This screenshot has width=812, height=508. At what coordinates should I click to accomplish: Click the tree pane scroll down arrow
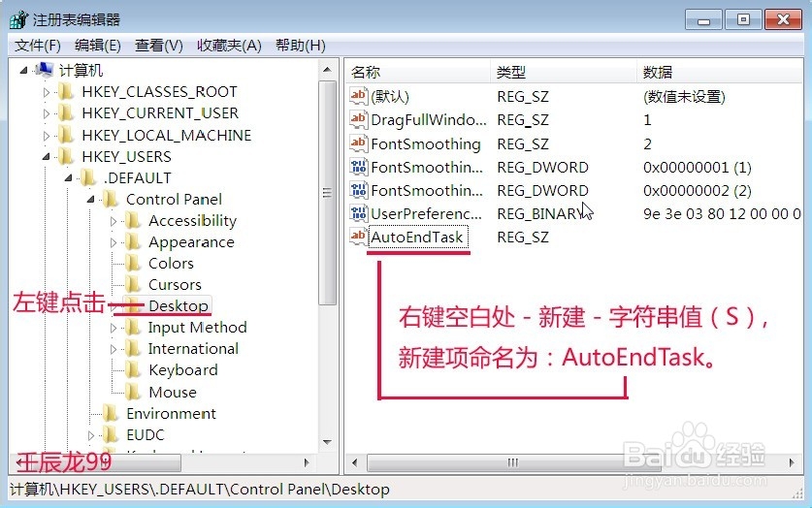click(327, 442)
